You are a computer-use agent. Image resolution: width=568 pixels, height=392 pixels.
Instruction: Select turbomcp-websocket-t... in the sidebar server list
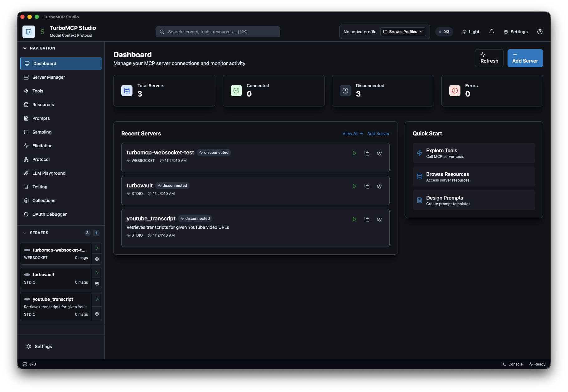[x=56, y=254]
